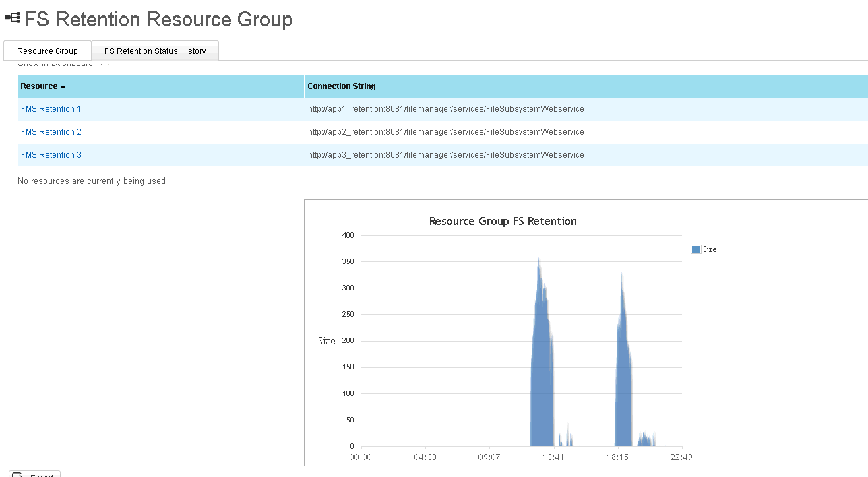Viewport: 868px width, 477px height.
Task: Open the FMS Retention 1 link
Action: point(51,109)
